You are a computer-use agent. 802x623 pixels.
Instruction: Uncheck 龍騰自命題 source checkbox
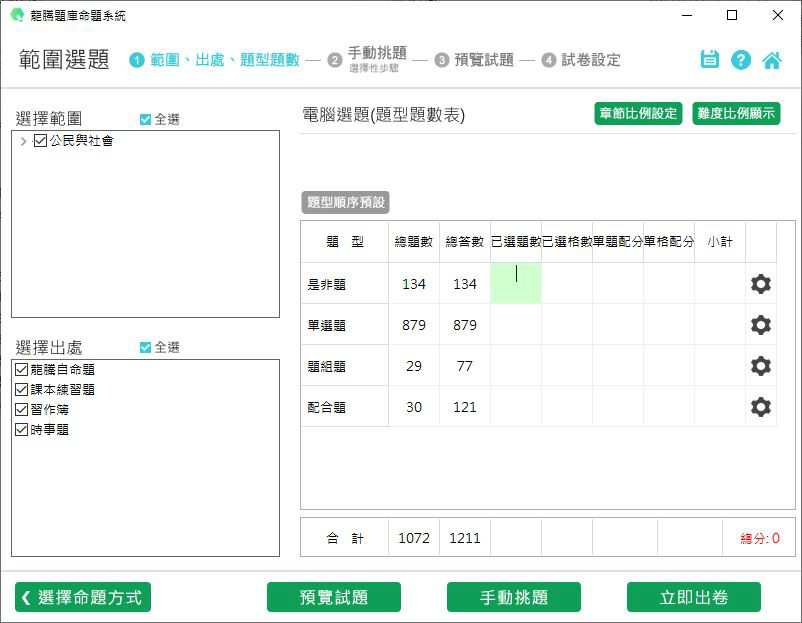pos(21,369)
